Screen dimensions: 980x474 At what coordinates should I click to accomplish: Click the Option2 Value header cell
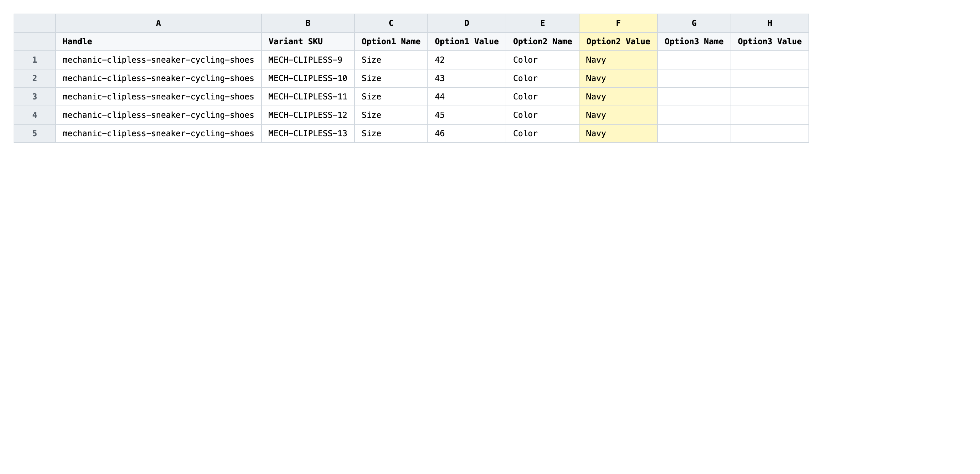click(x=618, y=42)
